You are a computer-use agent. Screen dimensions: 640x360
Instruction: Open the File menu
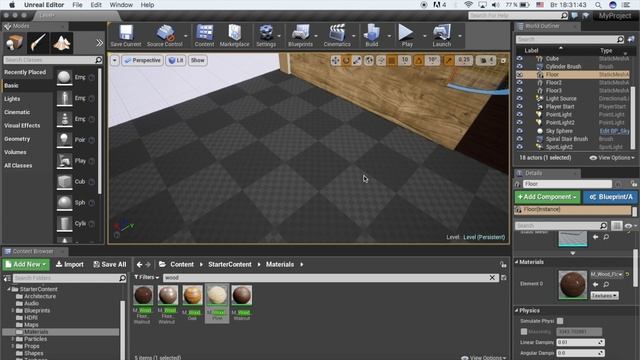(x=77, y=5)
